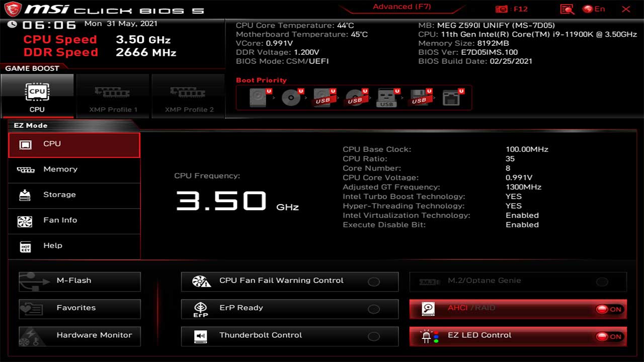644x362 pixels.
Task: Click the CPU Fan Fail Warning fan icon
Action: point(201,282)
